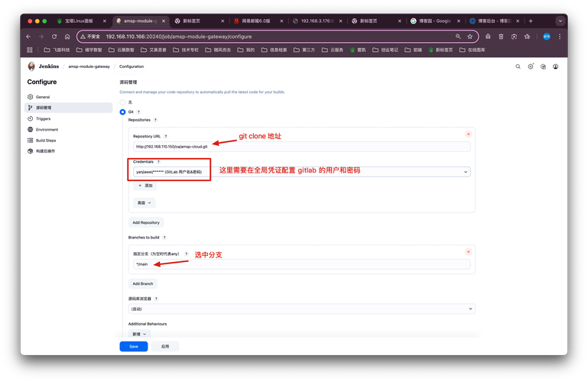Open the apps grid in bookmarks bar
This screenshot has height=382, width=588.
tap(30, 50)
